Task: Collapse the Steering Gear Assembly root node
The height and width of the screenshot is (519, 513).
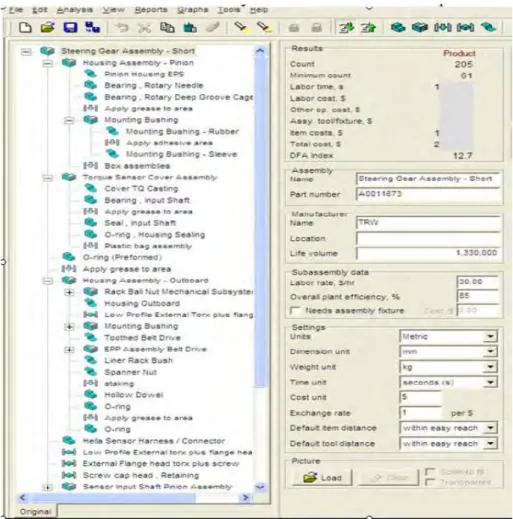Action: click(x=26, y=52)
